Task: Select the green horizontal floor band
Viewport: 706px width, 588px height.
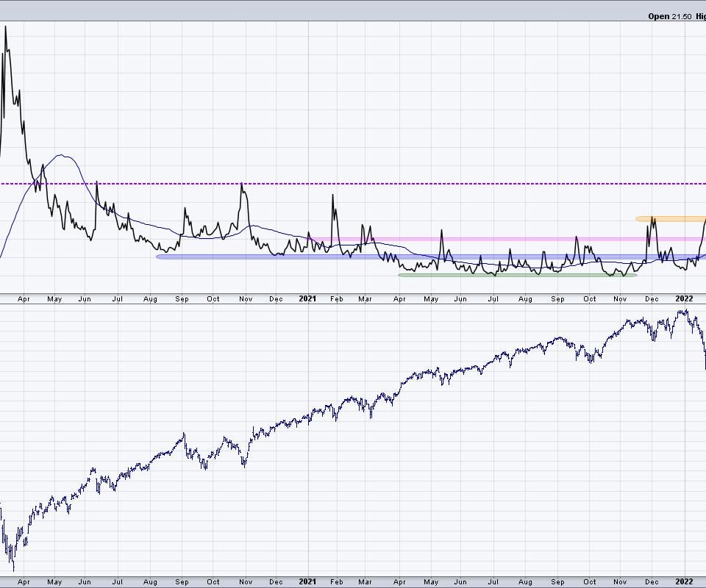Action: click(515, 275)
